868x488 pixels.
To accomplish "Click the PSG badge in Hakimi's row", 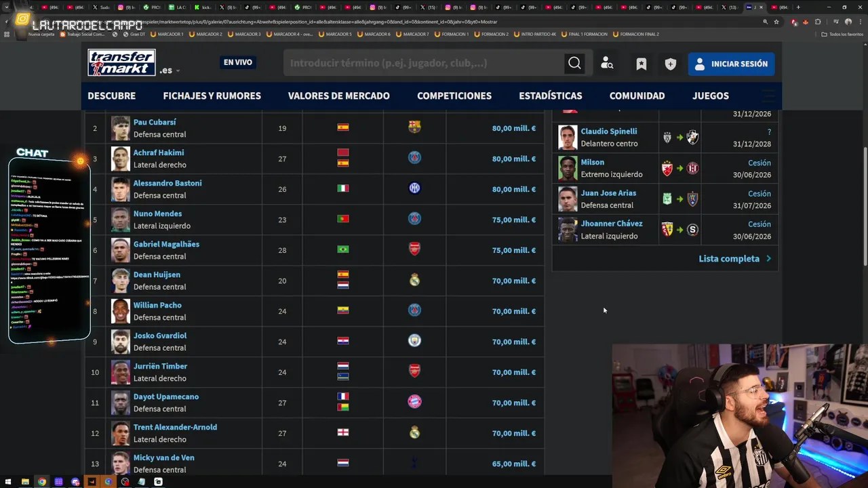I will [x=414, y=157].
